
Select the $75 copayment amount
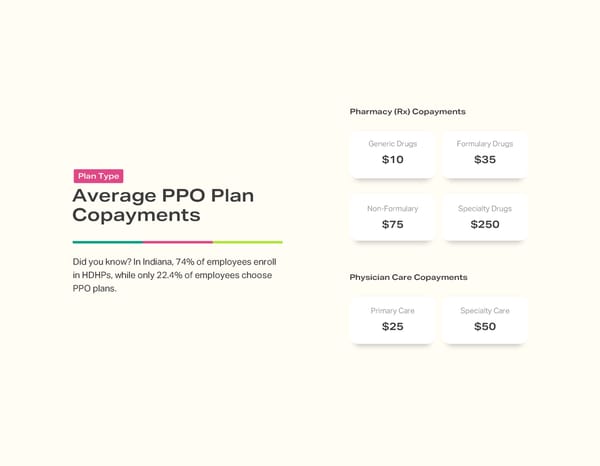click(x=392, y=225)
